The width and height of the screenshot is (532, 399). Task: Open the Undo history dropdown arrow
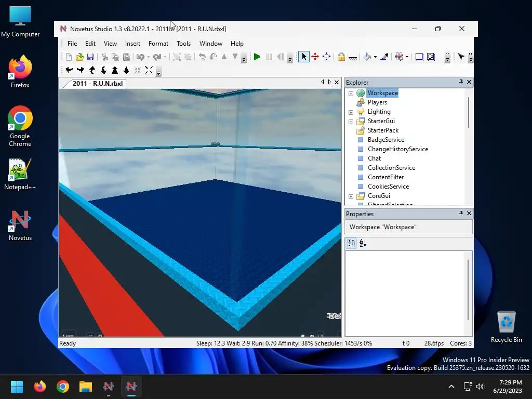pos(148,57)
